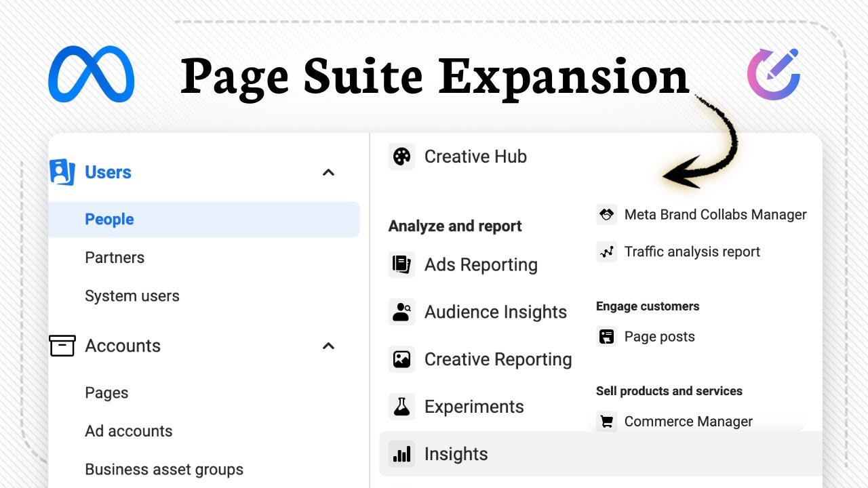Open the Creative Reporting menu item

point(498,360)
